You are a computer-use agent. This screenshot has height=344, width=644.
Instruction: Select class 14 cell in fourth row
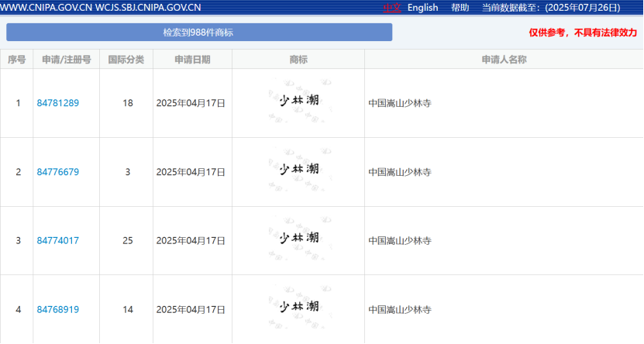128,309
